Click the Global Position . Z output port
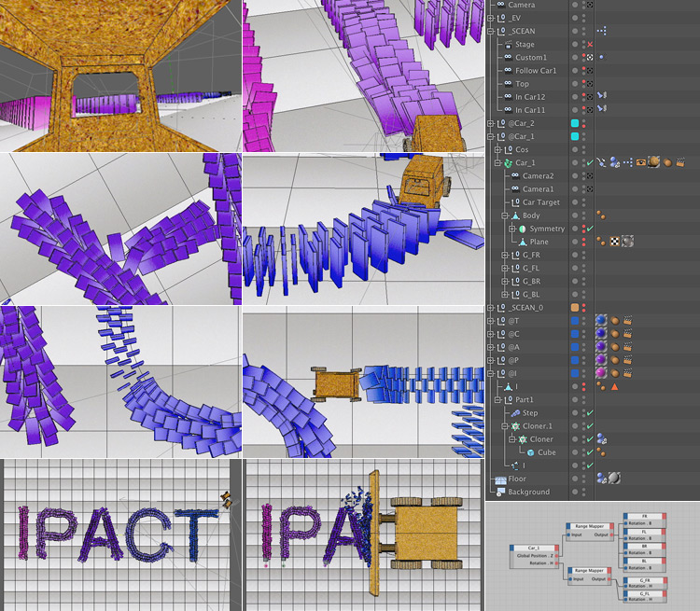 coord(557,556)
